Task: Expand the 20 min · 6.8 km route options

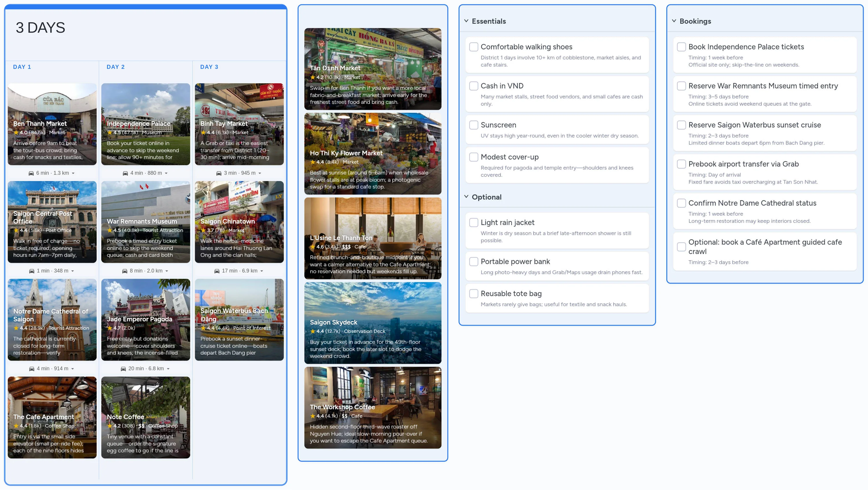Action: click(168, 369)
